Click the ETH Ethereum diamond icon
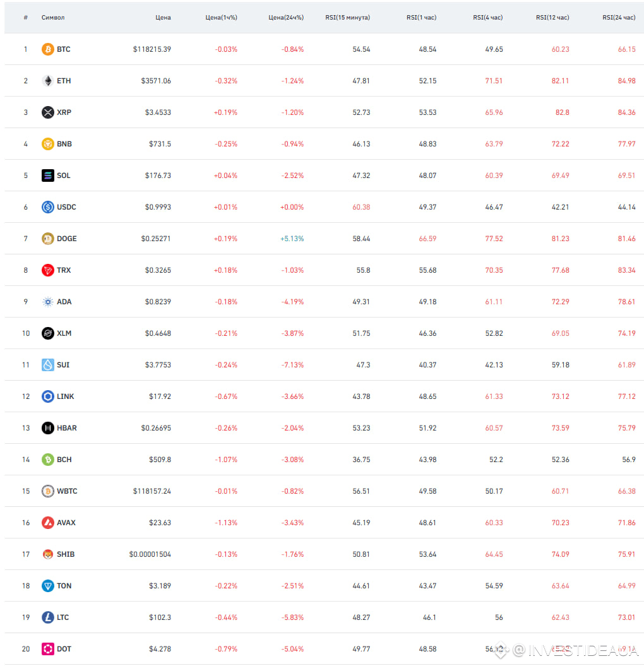Viewport: 644px width, 666px height. 47,81
